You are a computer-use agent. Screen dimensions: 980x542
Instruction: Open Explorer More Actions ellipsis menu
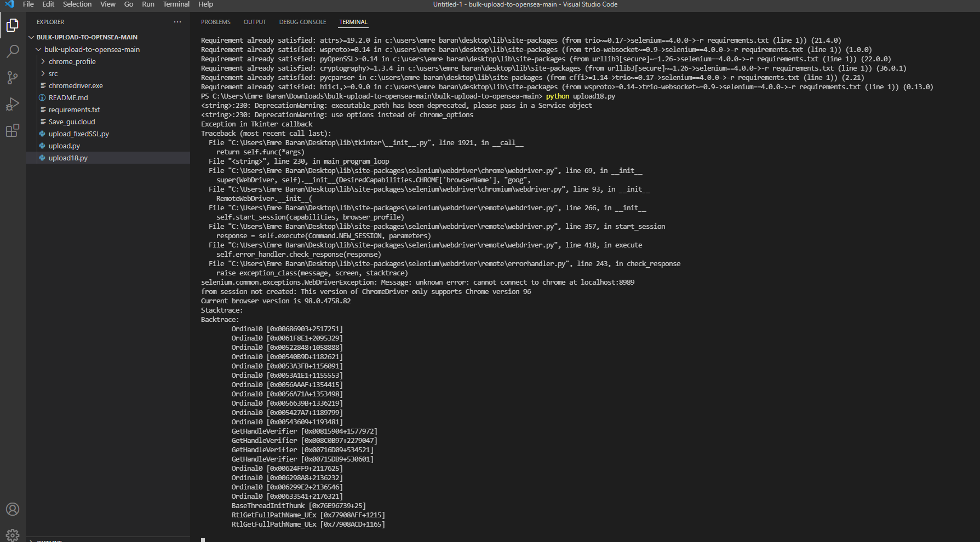click(x=177, y=22)
